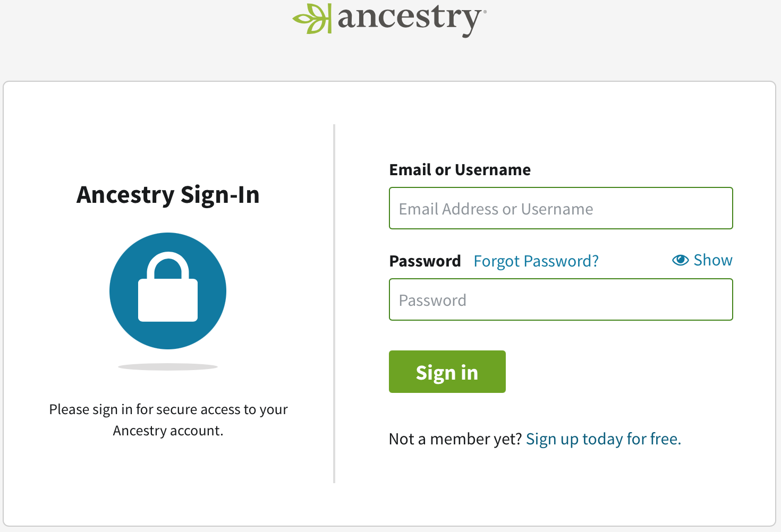This screenshot has width=781, height=532.
Task: Click the secure access description text
Action: (x=168, y=419)
